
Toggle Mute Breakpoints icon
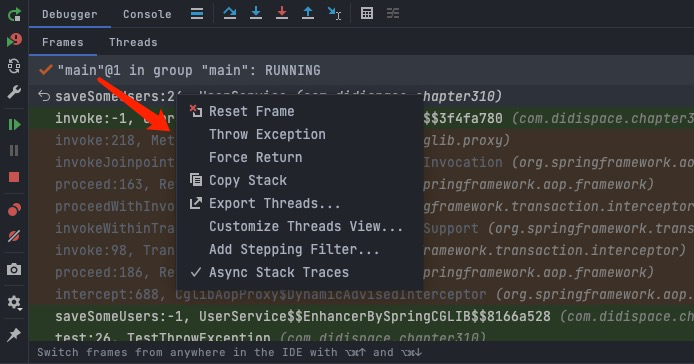click(14, 236)
